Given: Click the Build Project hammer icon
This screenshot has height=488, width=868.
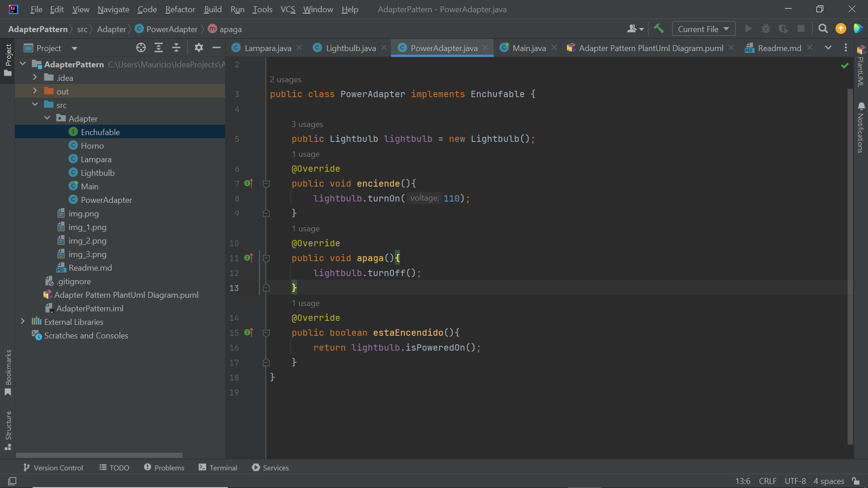Looking at the screenshot, I should point(659,29).
